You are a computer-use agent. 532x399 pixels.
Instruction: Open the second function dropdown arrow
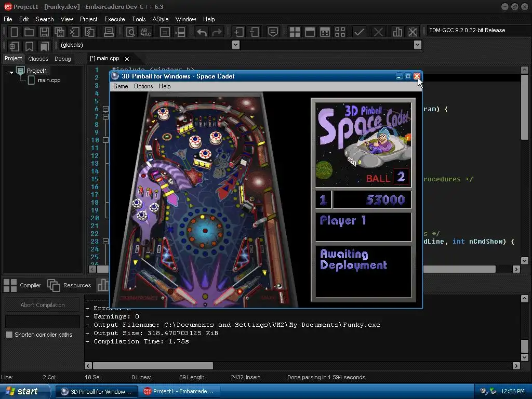418,45
